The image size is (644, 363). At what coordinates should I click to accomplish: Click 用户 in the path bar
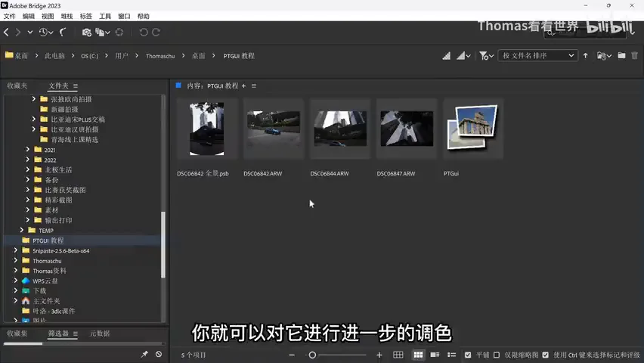pyautogui.click(x=122, y=56)
